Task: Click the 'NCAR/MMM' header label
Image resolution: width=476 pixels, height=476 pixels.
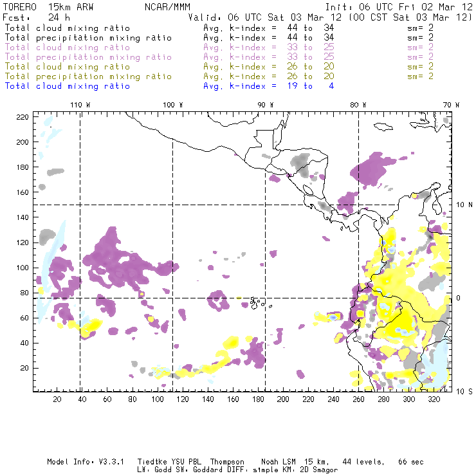Action: [x=167, y=7]
